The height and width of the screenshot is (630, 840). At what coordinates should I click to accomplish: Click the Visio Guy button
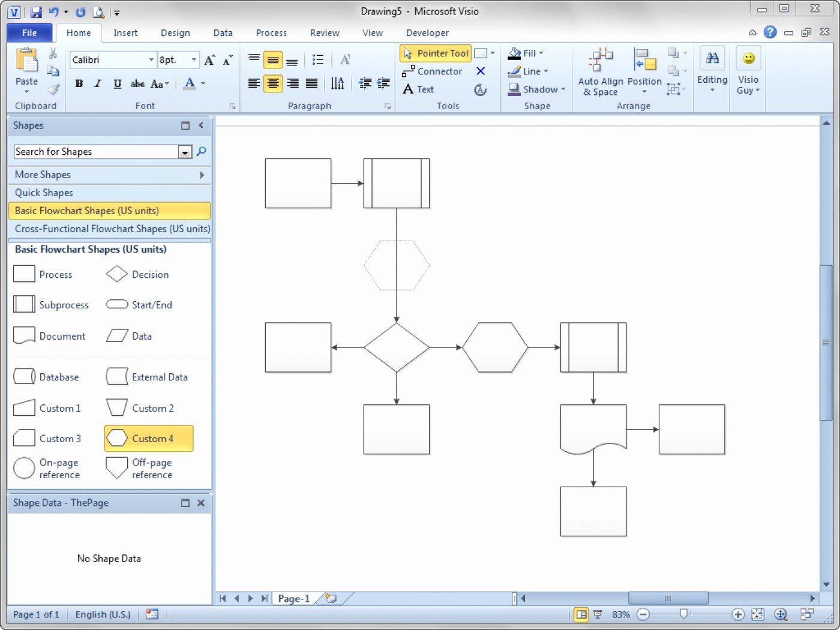[x=748, y=71]
